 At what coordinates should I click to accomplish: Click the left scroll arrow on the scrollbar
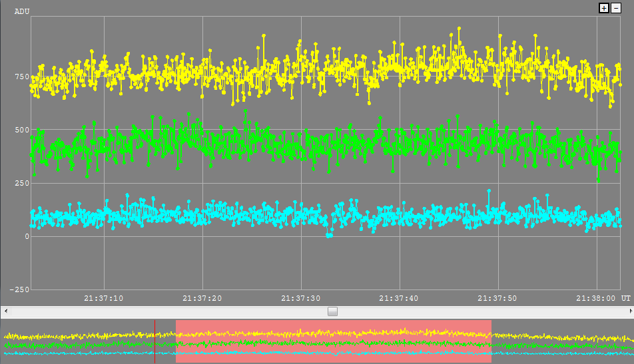coord(5,311)
